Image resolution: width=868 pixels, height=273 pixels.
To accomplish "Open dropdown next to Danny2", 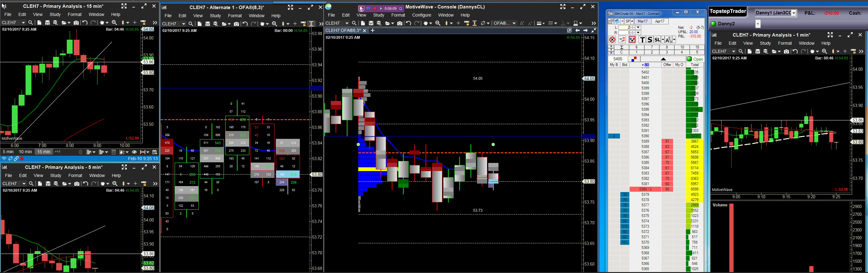I will (758, 24).
